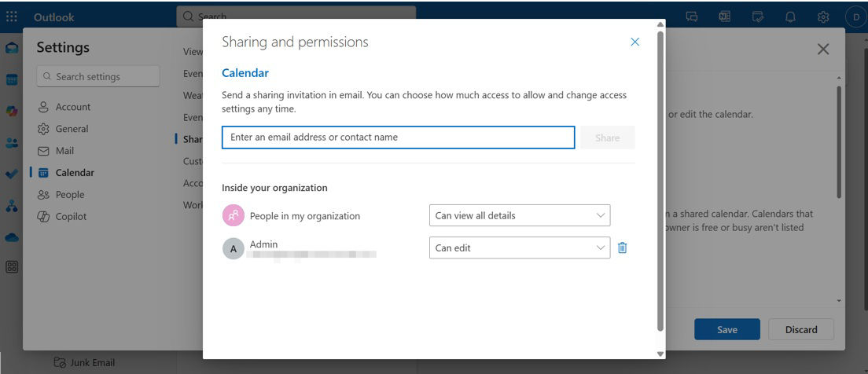Select Account in Settings navigation
Viewport: 868px width, 374px height.
pos(72,107)
